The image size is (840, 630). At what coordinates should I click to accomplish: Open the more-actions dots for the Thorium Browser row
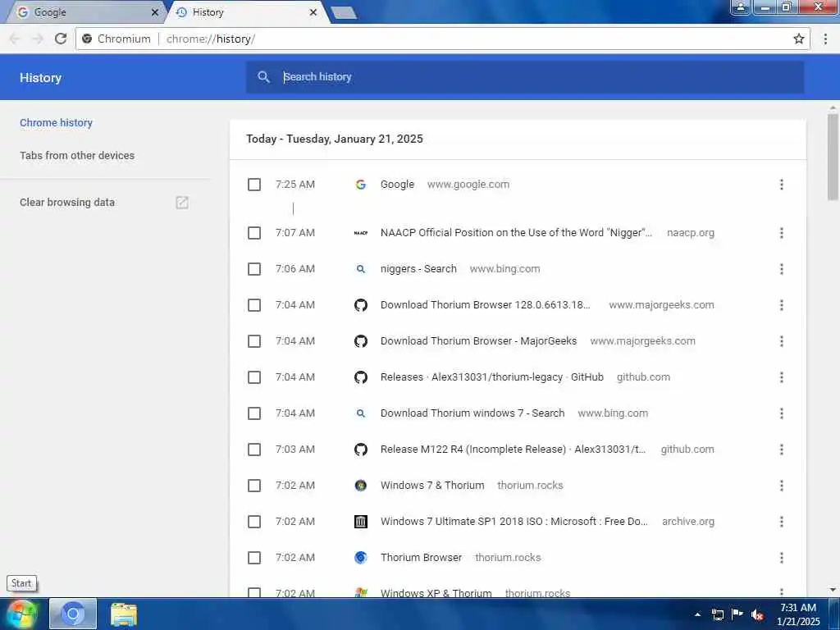point(782,558)
